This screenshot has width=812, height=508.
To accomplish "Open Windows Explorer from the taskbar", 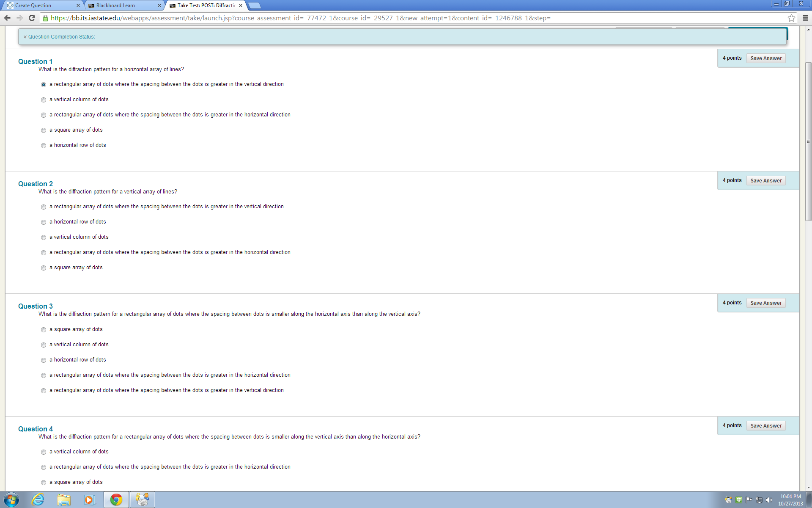I will click(x=64, y=500).
